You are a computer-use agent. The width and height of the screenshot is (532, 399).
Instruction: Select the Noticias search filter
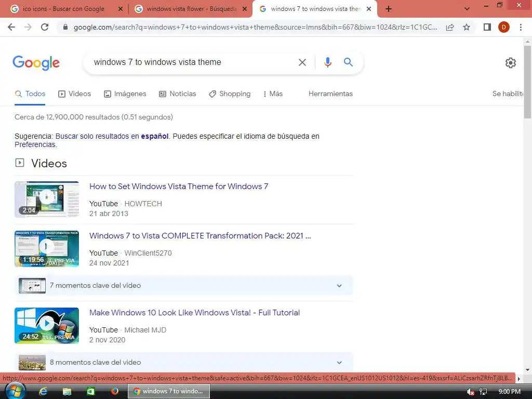click(178, 94)
